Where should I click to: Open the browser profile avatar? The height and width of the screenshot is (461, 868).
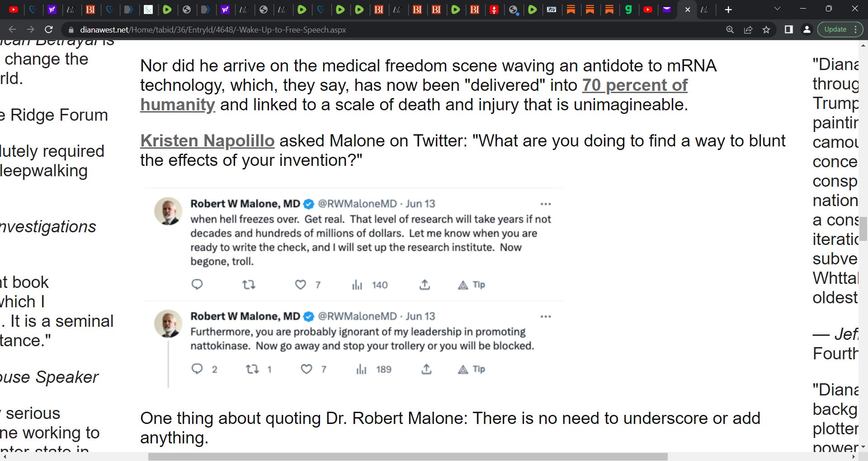pyautogui.click(x=807, y=30)
